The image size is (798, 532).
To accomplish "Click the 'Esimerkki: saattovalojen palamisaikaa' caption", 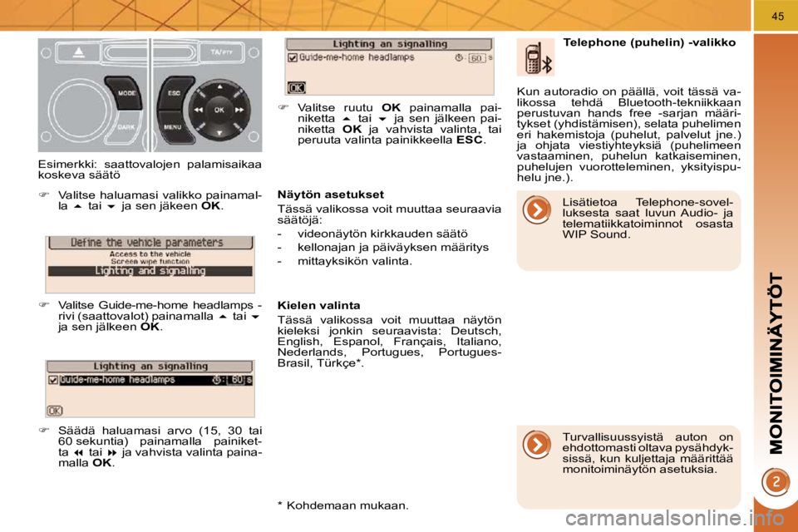I will pos(150,165).
